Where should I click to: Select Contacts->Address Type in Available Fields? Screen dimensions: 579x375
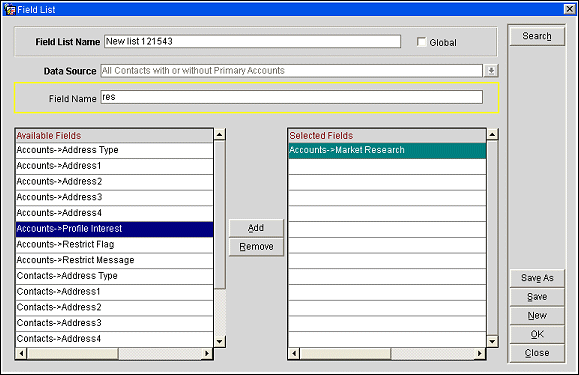pyautogui.click(x=114, y=276)
